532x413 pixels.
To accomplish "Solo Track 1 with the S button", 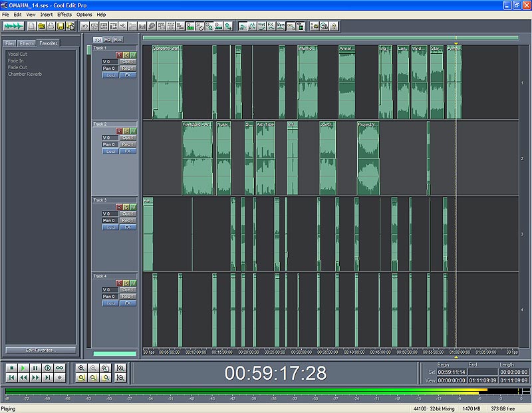I will (126, 55).
